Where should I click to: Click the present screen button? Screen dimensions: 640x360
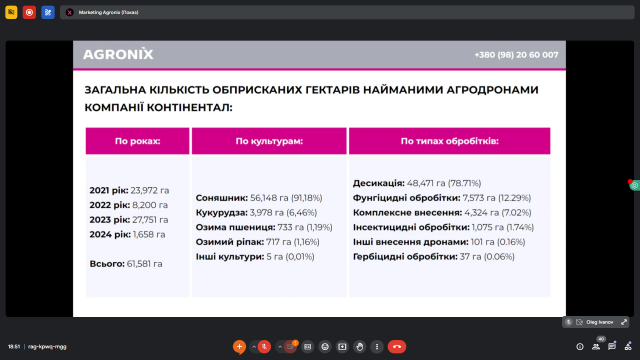[342, 347]
